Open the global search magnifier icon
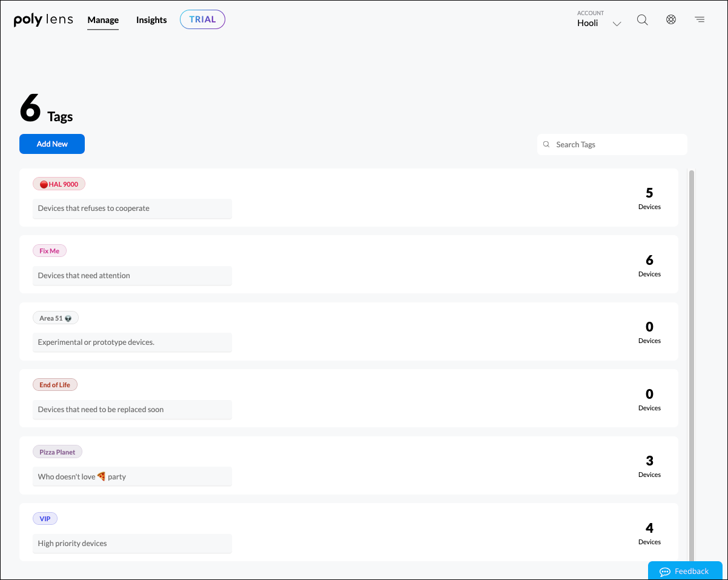Screen dimensions: 728x580 642,20
